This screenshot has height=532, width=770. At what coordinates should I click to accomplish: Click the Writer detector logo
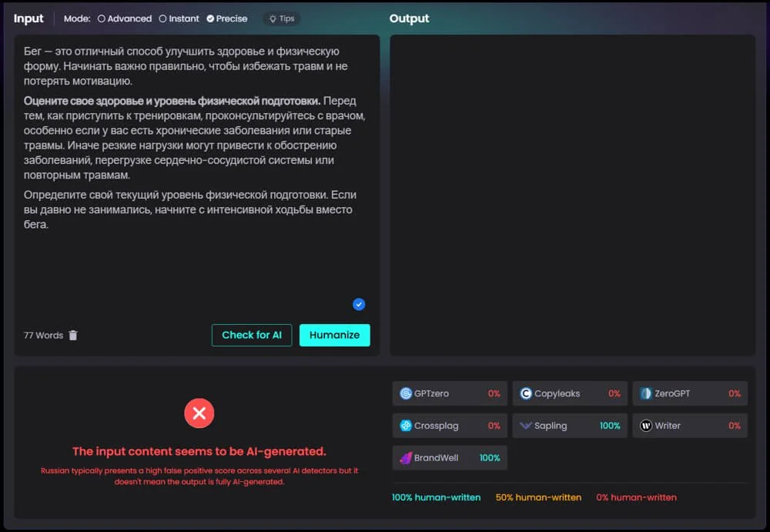coord(646,426)
